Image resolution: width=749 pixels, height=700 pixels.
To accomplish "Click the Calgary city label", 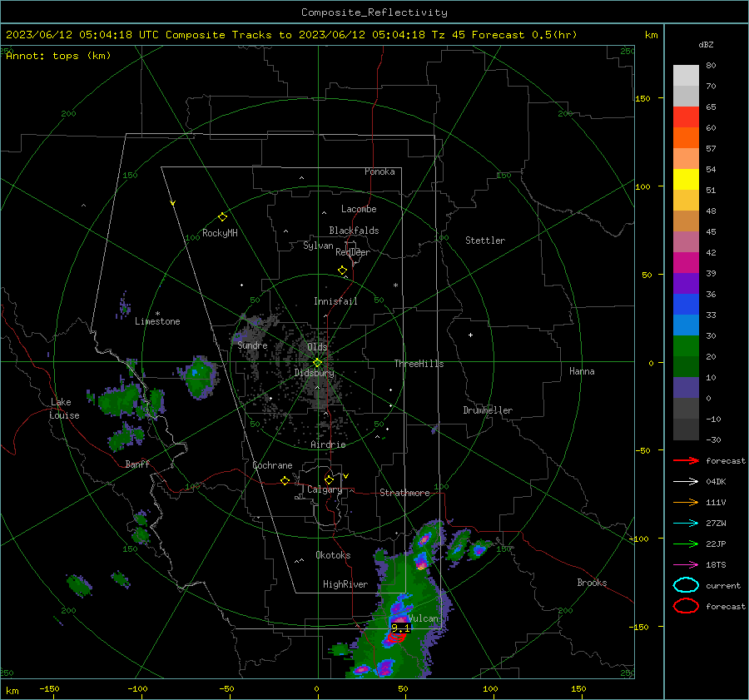I will pyautogui.click(x=325, y=489).
